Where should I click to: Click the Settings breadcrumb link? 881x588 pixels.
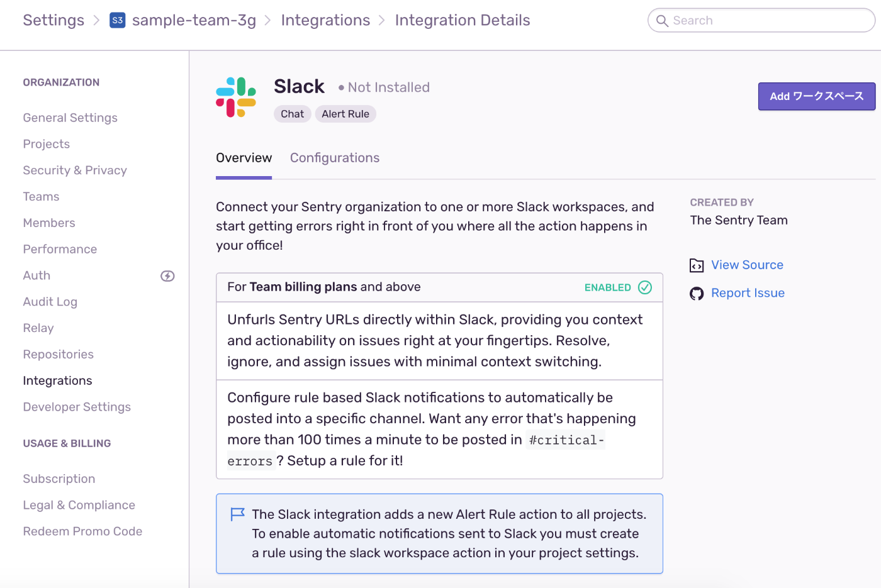click(x=53, y=20)
